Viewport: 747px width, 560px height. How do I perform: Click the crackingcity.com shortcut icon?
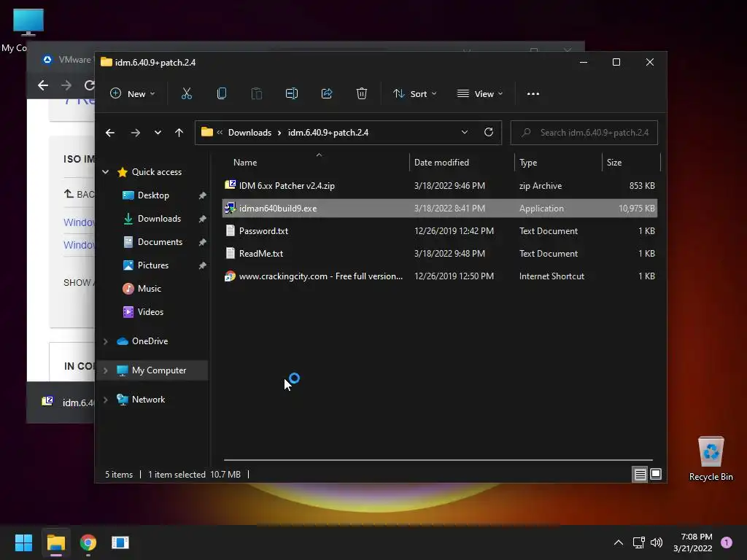230,276
